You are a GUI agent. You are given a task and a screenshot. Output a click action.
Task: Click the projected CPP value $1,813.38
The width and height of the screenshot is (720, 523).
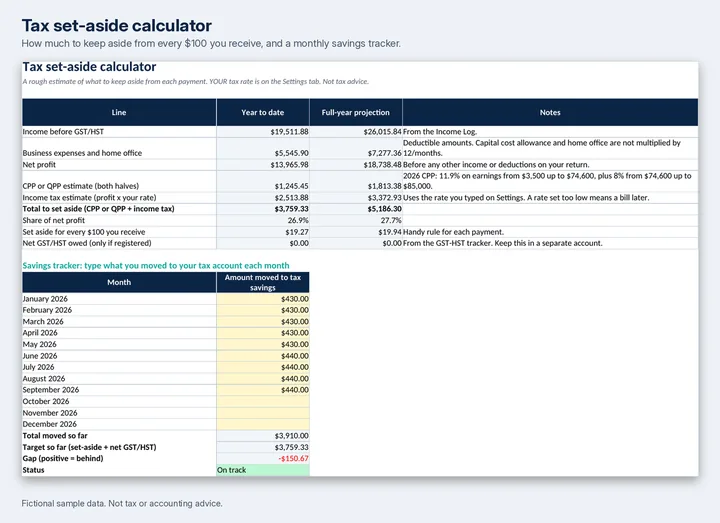(384, 186)
